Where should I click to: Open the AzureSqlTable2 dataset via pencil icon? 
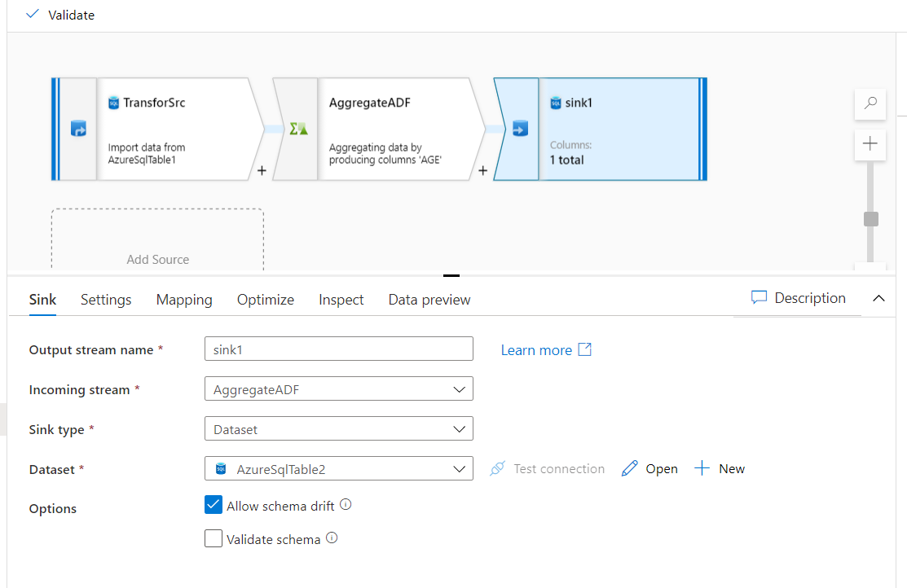[x=630, y=468]
